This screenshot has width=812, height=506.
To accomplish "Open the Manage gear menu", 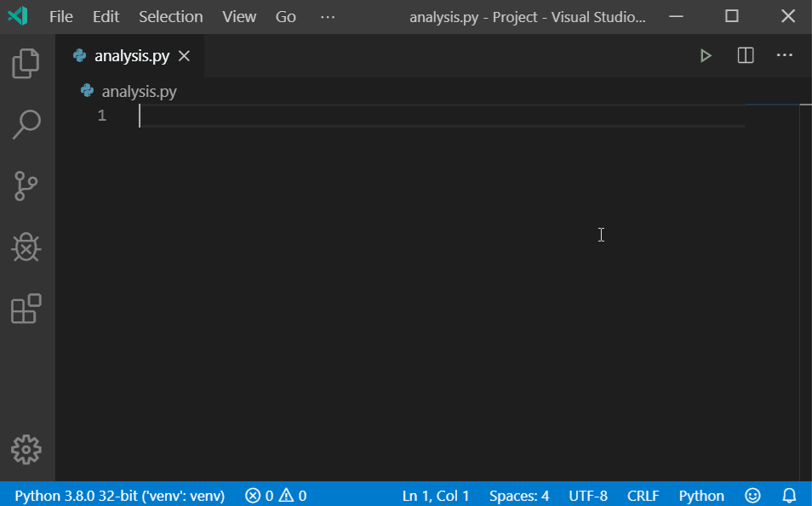I will click(26, 449).
